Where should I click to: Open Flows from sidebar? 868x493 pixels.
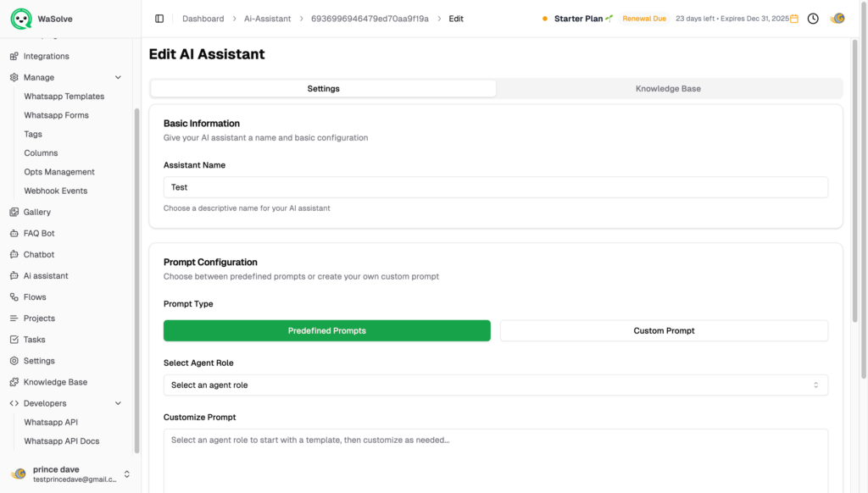pyautogui.click(x=35, y=297)
